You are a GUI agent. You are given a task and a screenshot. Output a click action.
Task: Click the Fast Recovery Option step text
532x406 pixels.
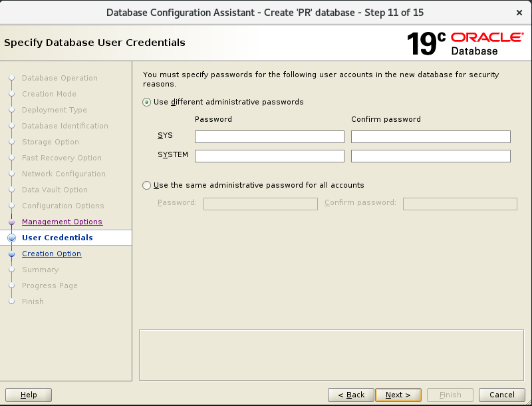click(x=62, y=158)
